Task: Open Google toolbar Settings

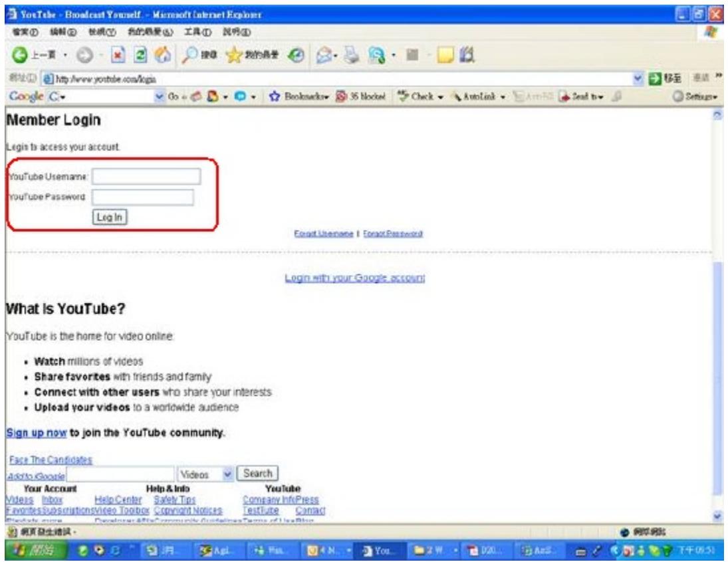Action: click(695, 96)
